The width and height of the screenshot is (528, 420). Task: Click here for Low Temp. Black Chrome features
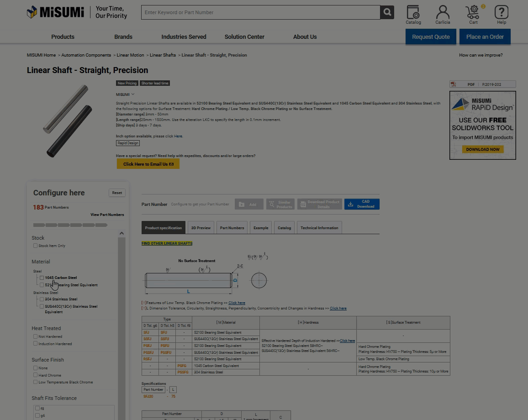click(237, 303)
